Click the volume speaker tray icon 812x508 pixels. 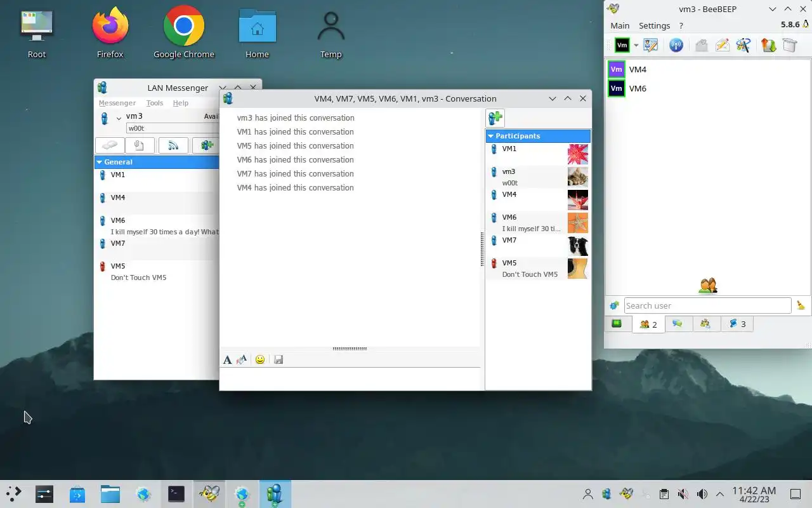coord(702,494)
